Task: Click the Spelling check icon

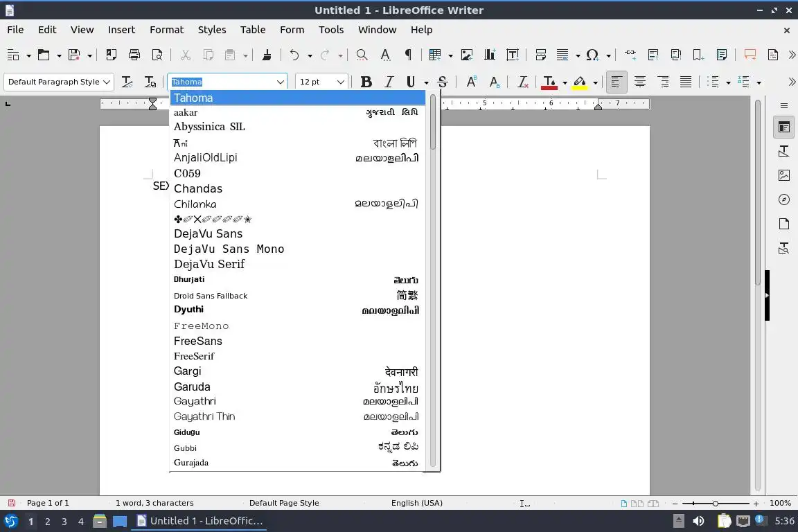Action: (x=385, y=55)
